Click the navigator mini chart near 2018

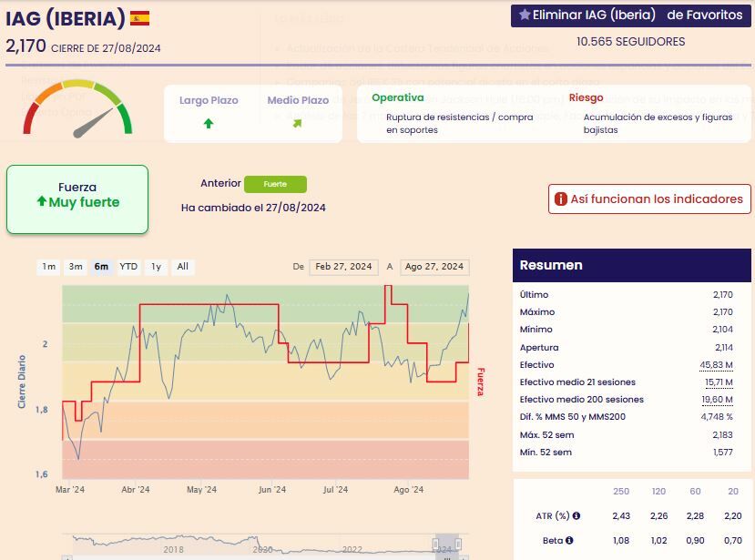point(173,546)
